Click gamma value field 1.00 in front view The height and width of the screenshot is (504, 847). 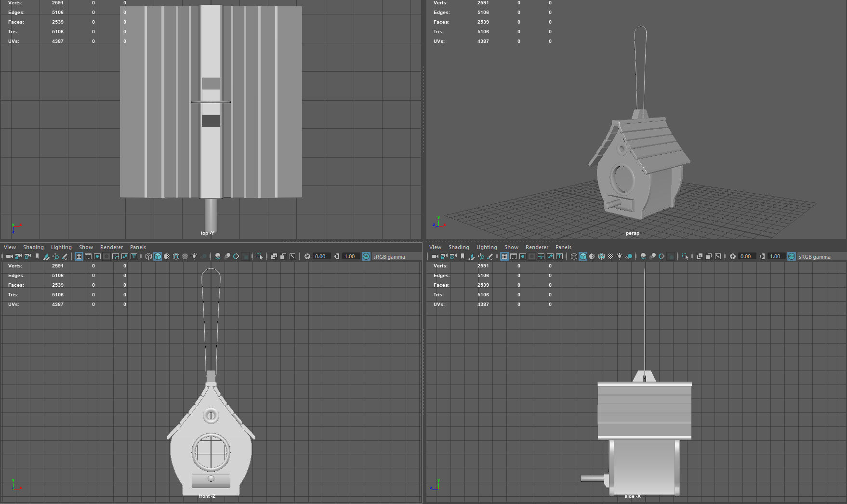[351, 256]
